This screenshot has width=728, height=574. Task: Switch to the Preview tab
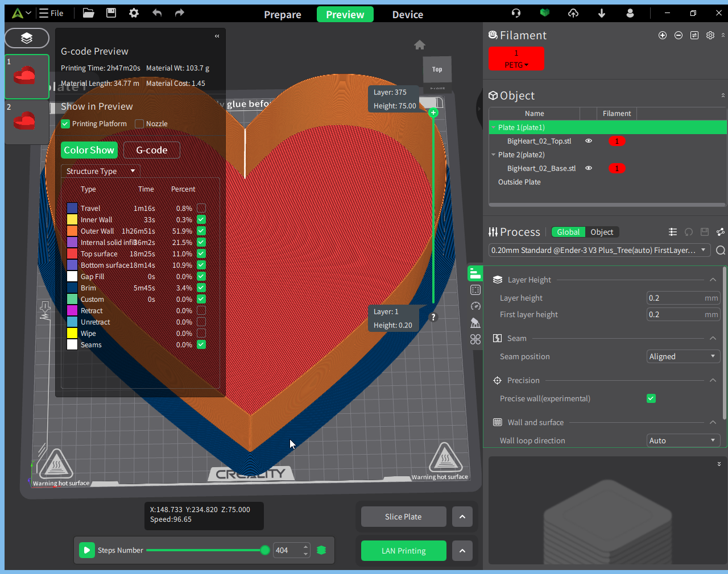(345, 15)
